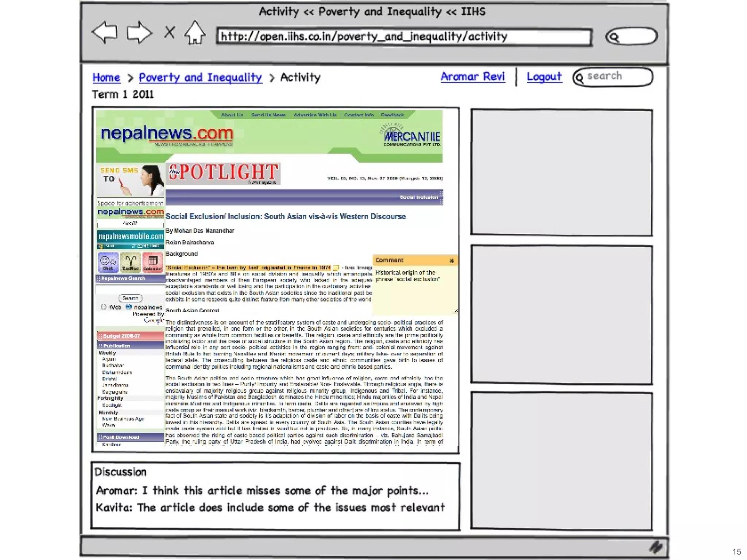The image size is (747, 560).
Task: Select the Web search radio button
Action: [104, 307]
